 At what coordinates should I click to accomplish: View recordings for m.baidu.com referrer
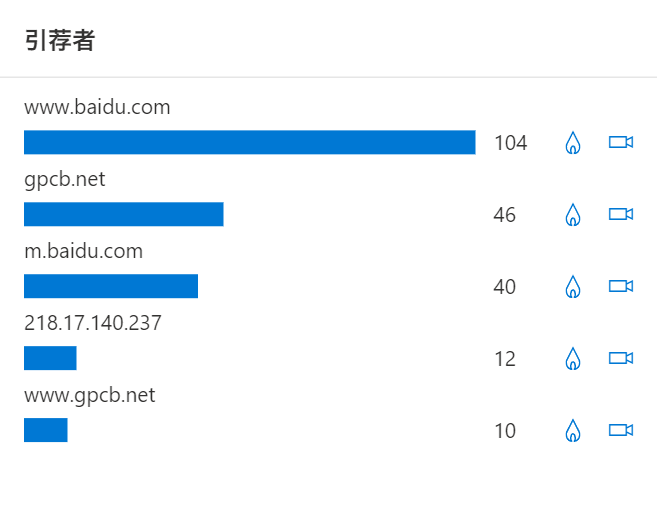621,286
